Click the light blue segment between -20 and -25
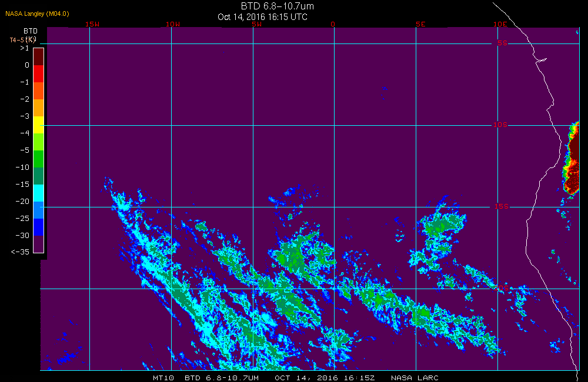The image size is (588, 382). (39, 210)
